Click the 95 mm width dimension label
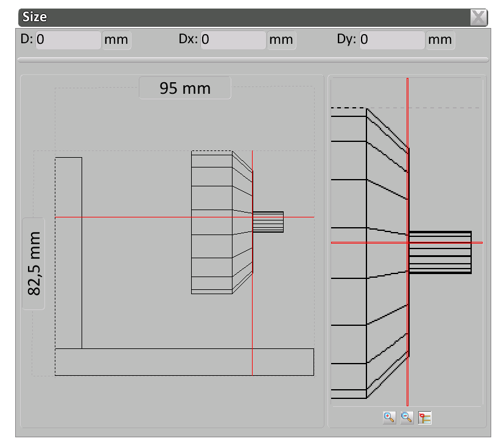 pos(185,88)
